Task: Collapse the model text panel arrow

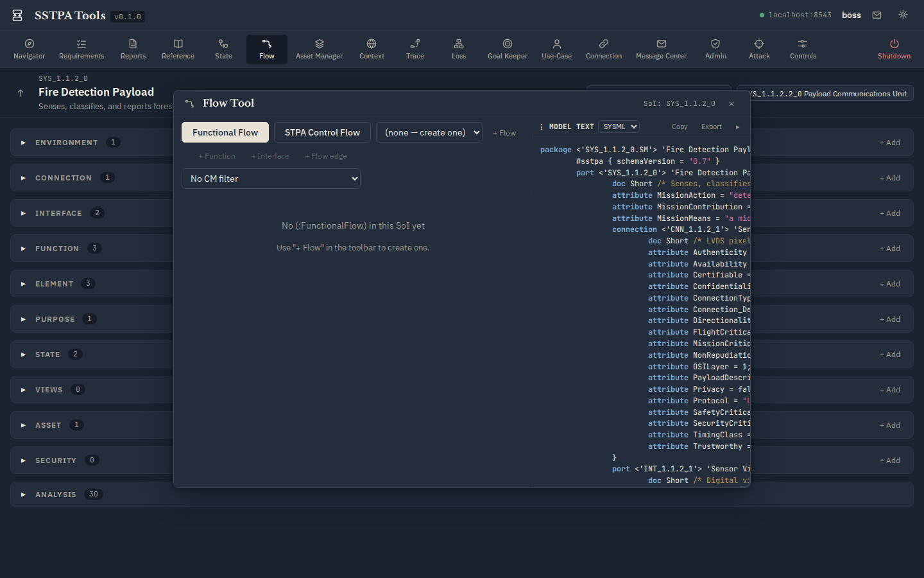Action: pos(737,127)
